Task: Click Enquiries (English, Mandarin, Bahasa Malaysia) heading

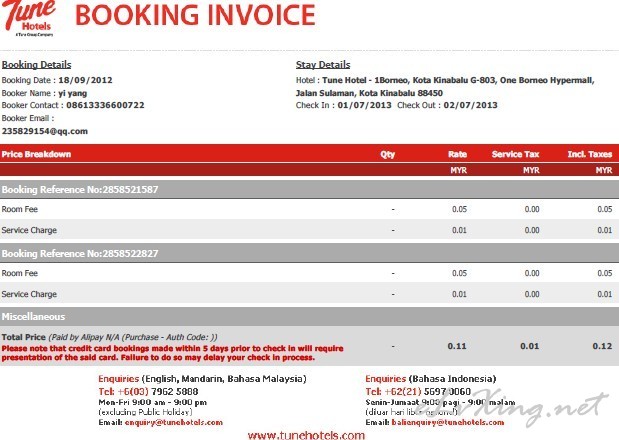Action: pos(203,379)
